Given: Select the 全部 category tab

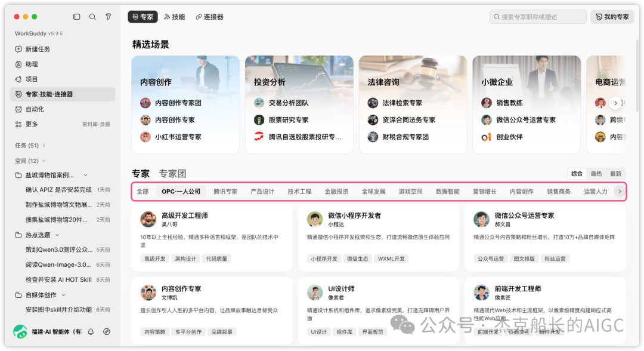Looking at the screenshot, I should (x=143, y=192).
